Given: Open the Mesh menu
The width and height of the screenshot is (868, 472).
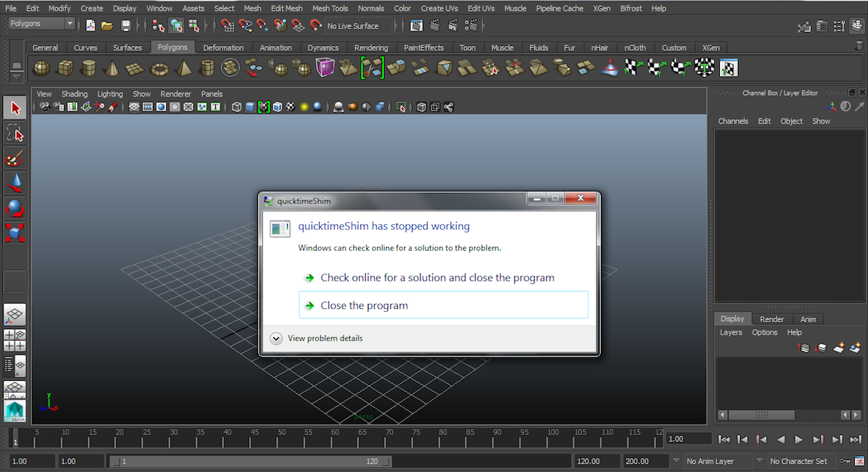Looking at the screenshot, I should (x=252, y=8).
